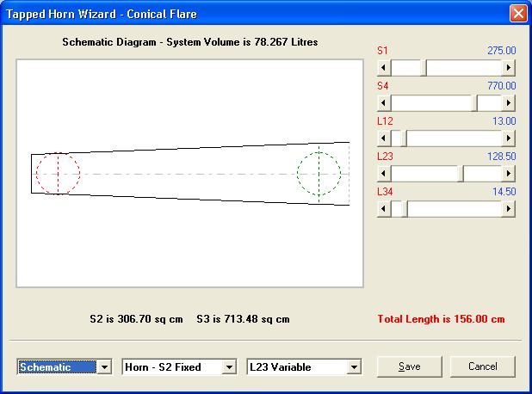Decrease L34 with its left arrow
The height and width of the screenshot is (394, 532).
[x=384, y=208]
